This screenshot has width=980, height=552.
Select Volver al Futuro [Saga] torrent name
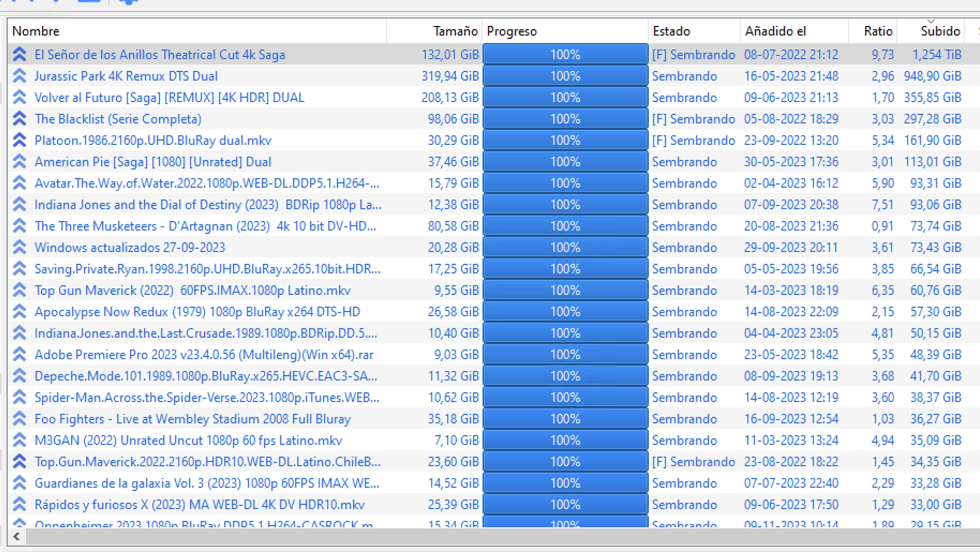(x=169, y=98)
